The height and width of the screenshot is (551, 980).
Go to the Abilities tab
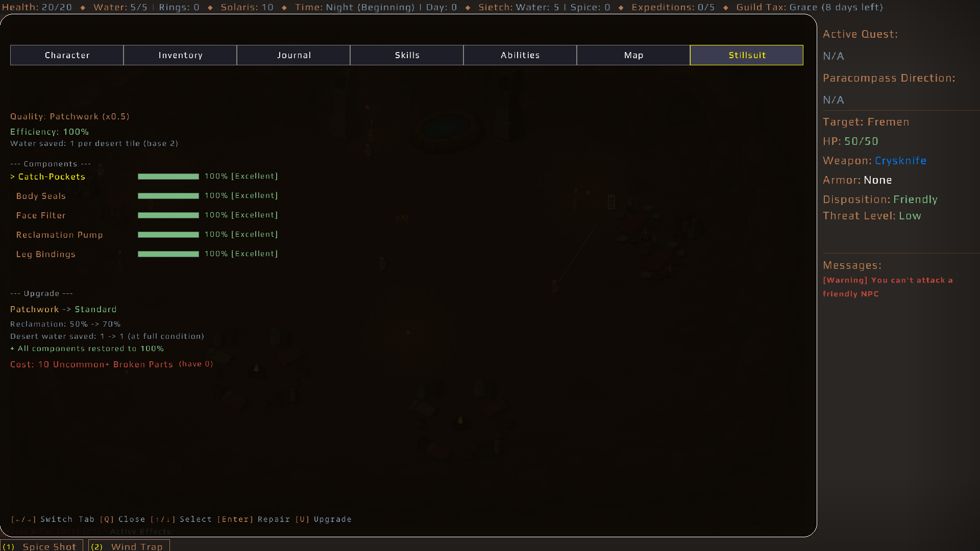point(520,55)
